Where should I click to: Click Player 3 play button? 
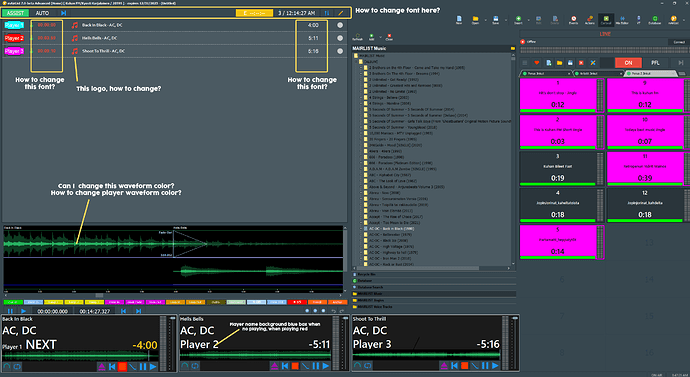[495, 366]
